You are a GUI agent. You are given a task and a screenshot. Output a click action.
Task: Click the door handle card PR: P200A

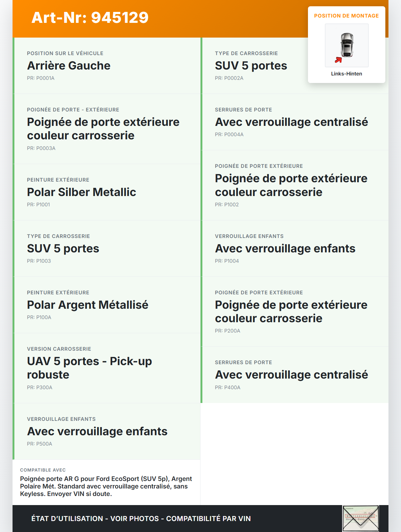coord(291,312)
